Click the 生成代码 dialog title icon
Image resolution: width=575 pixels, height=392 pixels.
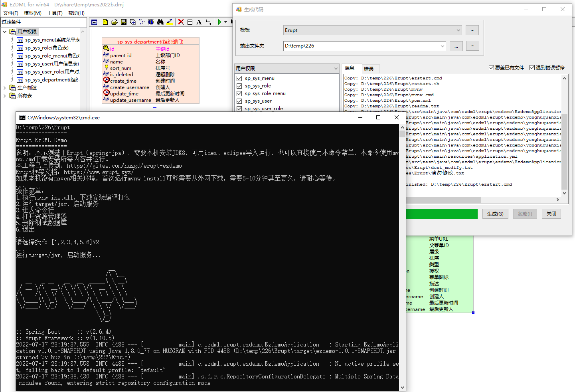tap(239, 9)
